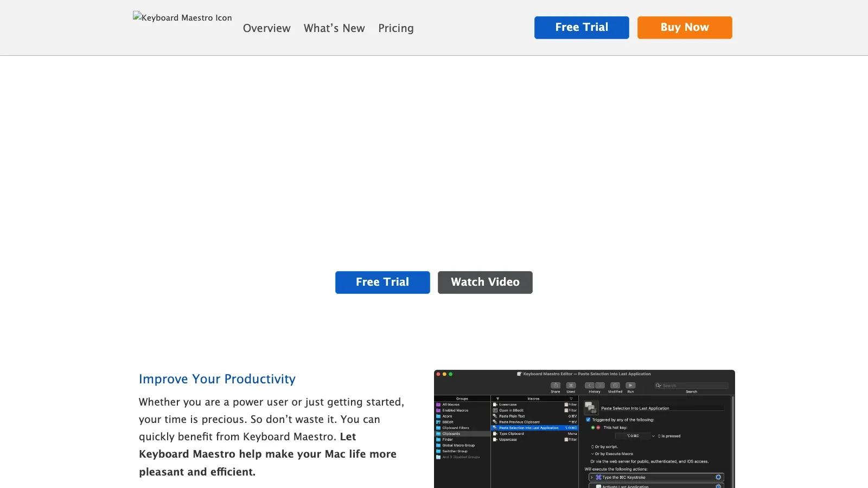The image size is (868, 488).
Task: Click the orange Buy Now button
Action: coord(685,28)
